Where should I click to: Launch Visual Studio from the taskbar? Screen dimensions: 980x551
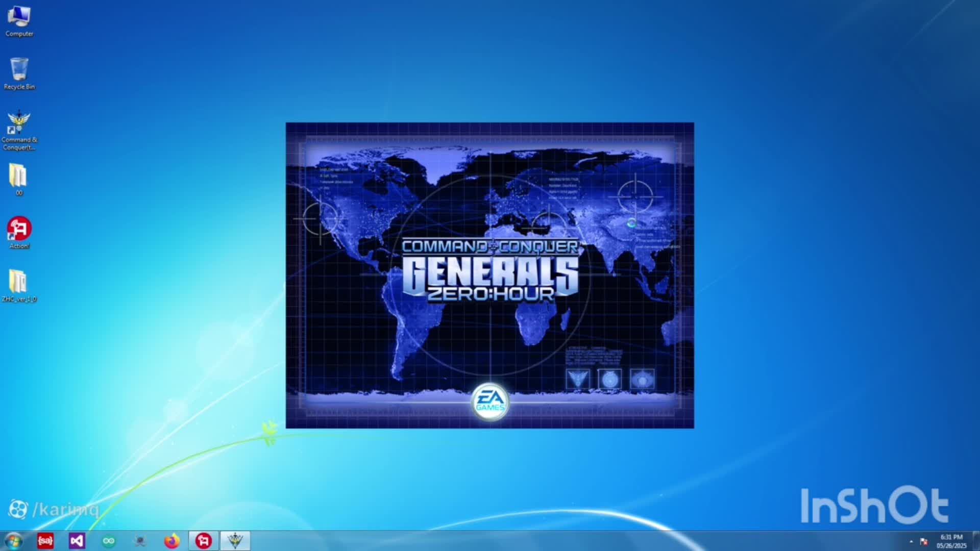(x=77, y=541)
